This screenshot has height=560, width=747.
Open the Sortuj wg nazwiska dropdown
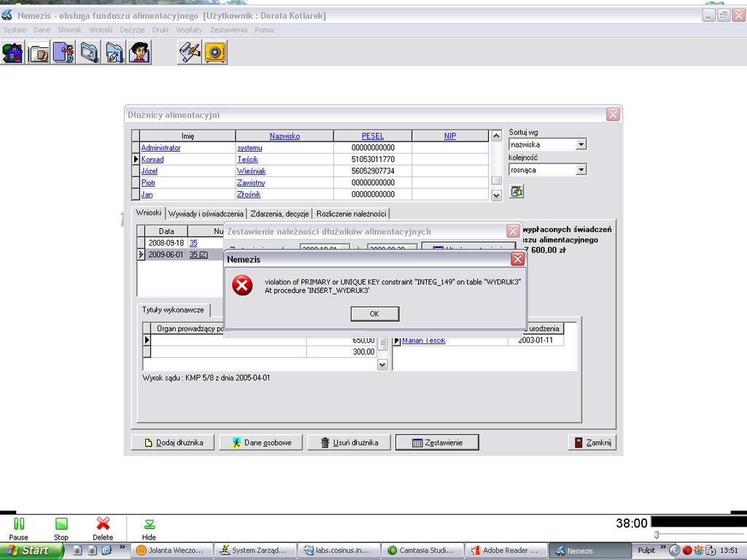point(581,144)
